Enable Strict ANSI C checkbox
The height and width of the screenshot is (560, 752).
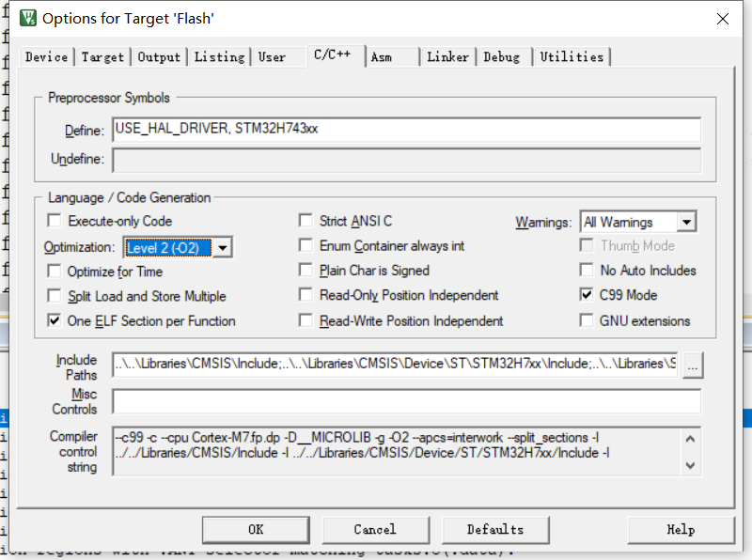(x=305, y=221)
